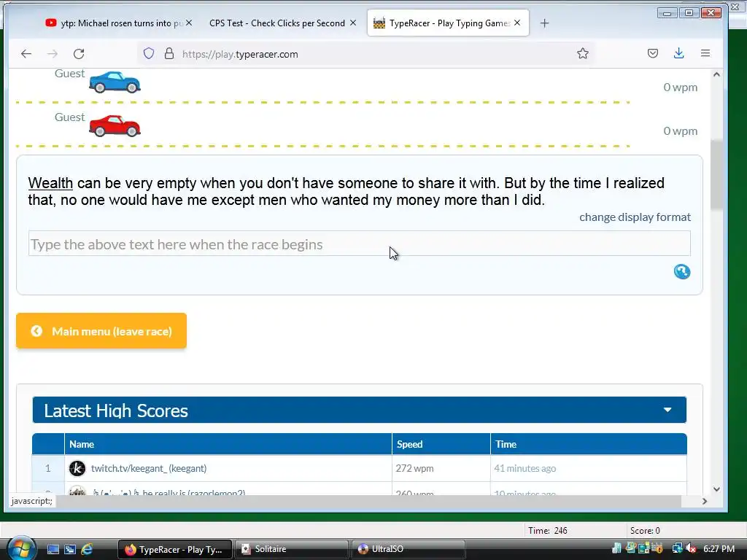This screenshot has height=560, width=747.
Task: Switch to TypeRacer taskbar button
Action: tap(175, 550)
